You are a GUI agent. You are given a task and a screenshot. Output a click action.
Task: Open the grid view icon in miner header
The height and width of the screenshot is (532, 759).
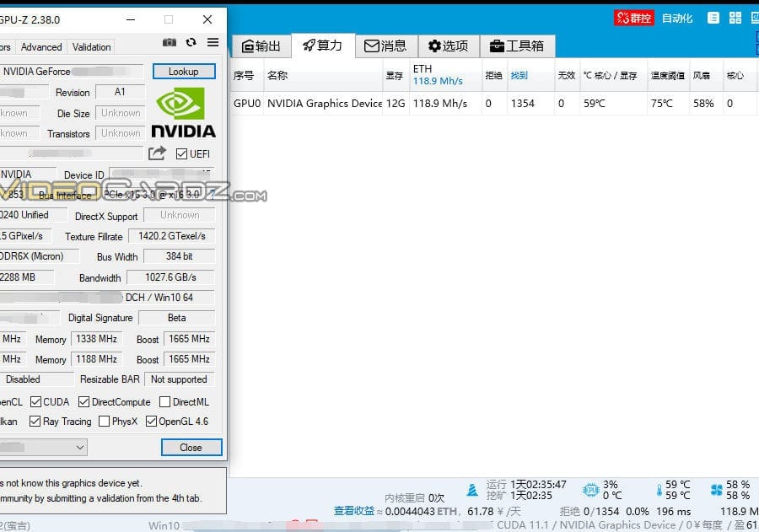pos(735,18)
